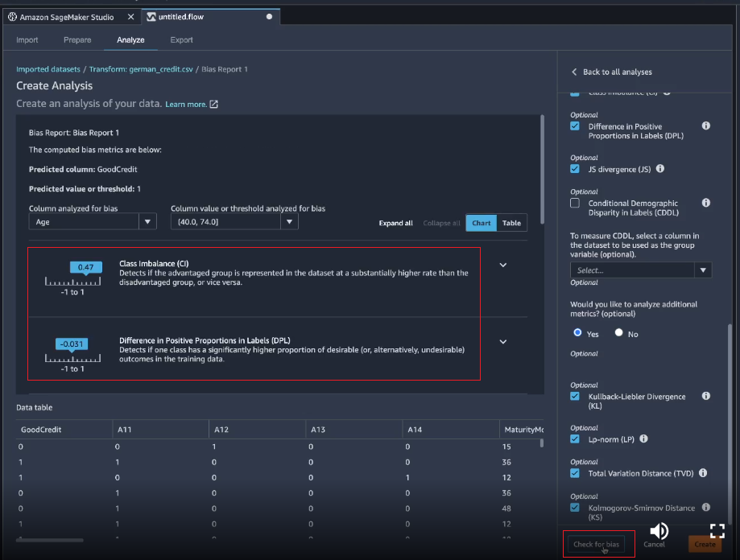Switch the view to Table

511,223
